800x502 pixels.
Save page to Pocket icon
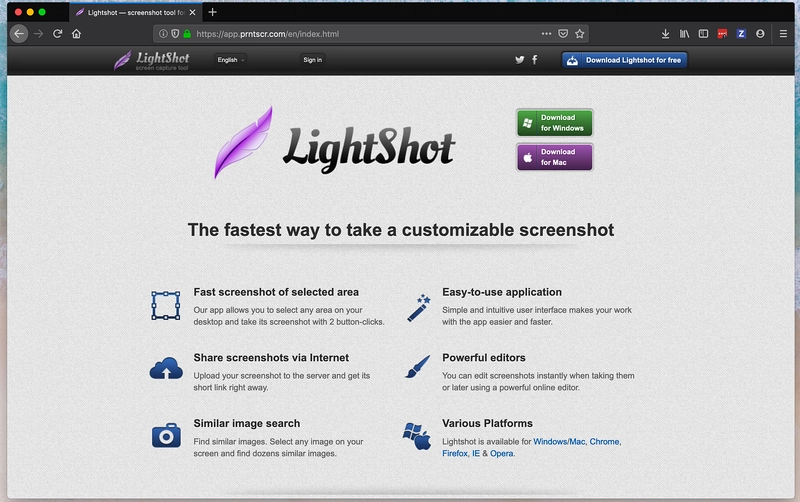pos(563,34)
